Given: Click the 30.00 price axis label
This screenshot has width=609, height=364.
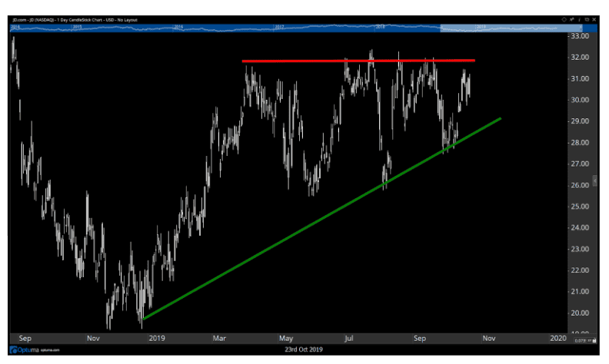Looking at the screenshot, I should pyautogui.click(x=580, y=100).
